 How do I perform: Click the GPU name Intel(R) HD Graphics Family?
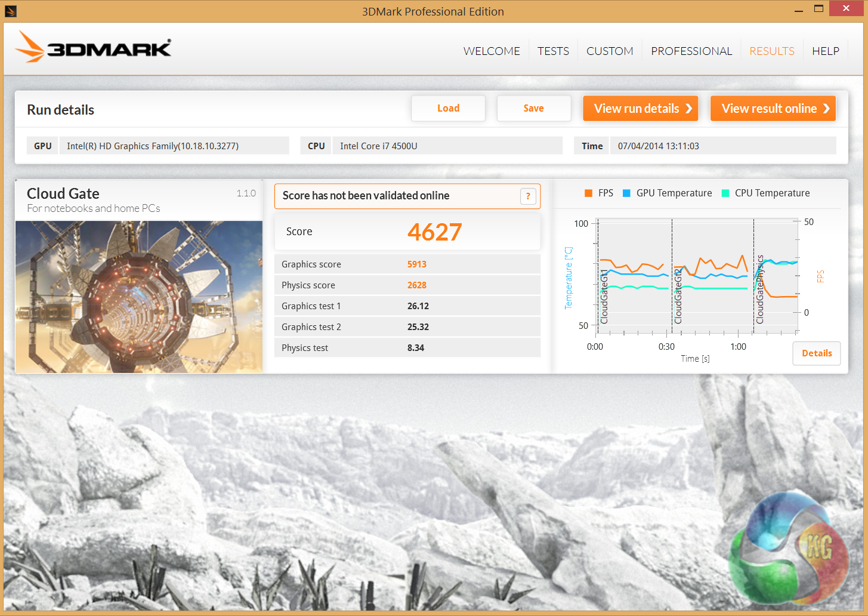(x=153, y=146)
